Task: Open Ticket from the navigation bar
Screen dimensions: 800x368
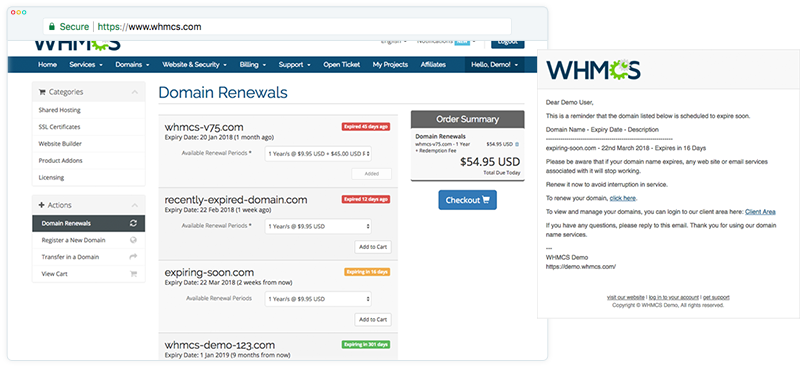Action: coord(341,65)
